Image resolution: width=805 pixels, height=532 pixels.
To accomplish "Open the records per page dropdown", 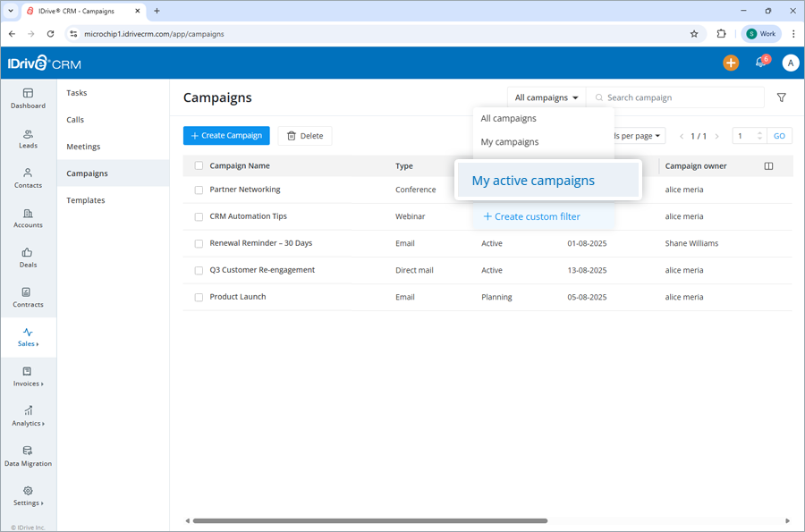I will (x=637, y=135).
